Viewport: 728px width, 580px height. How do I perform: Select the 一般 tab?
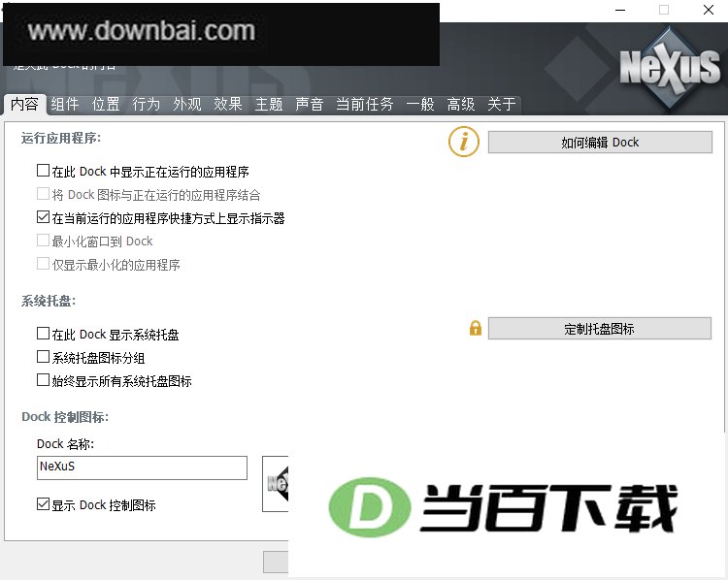pyautogui.click(x=420, y=104)
